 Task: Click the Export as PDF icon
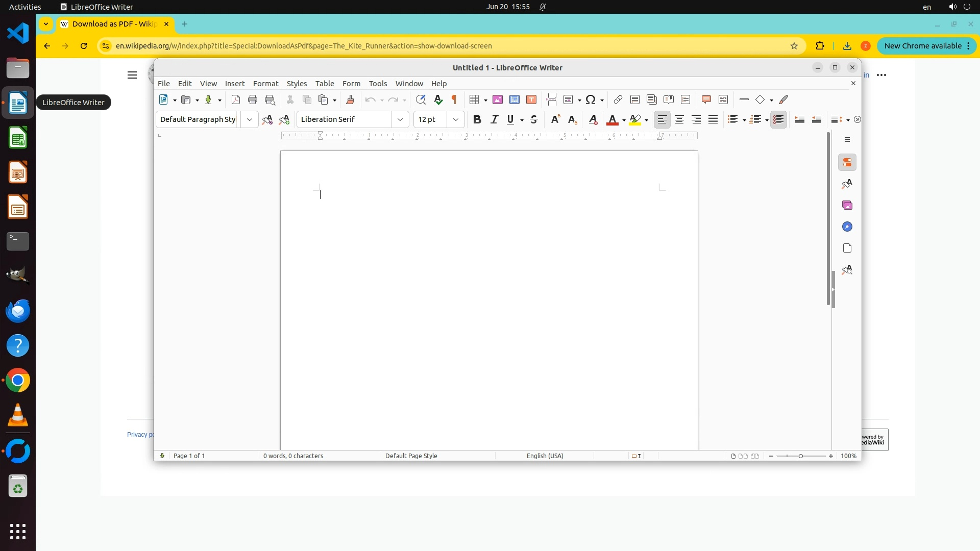(x=235, y=99)
